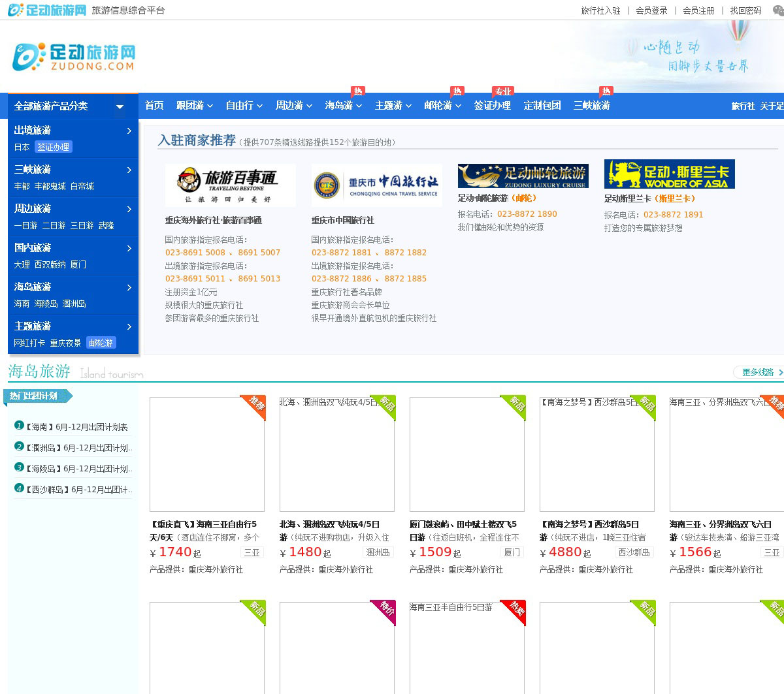Screen dimensions: 784x694
Task: Open title 【重庆直飞】海南三亚自由行5天/6天
Action: pyautogui.click(x=203, y=531)
